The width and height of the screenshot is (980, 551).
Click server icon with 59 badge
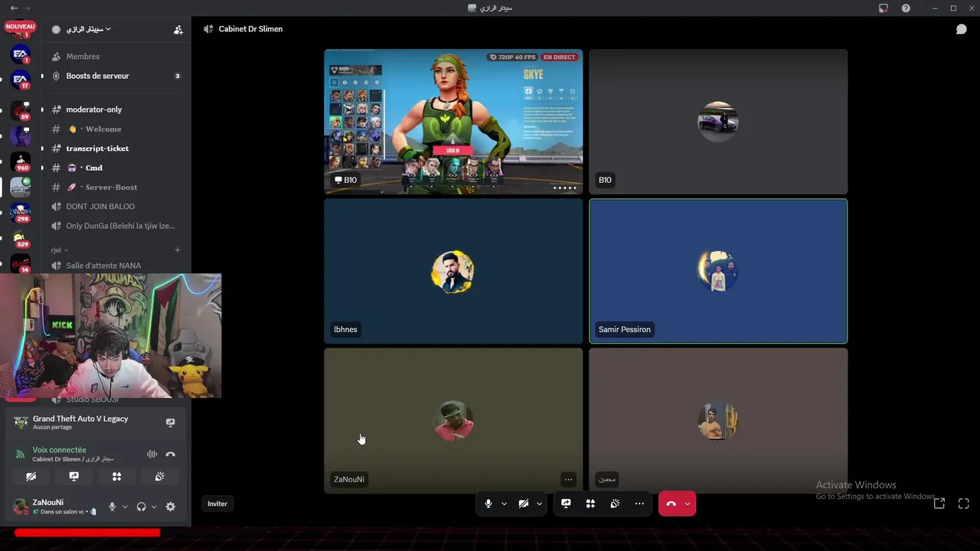coord(21,110)
